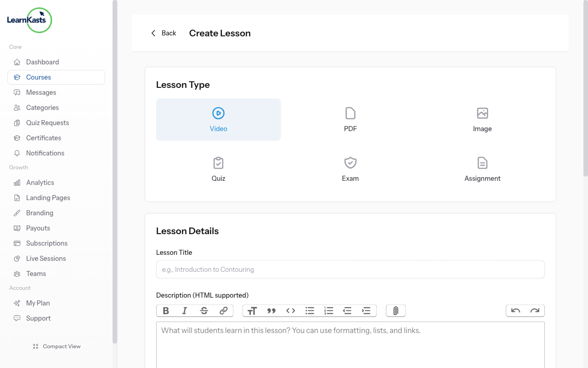Apply italic formatting

pyautogui.click(x=184, y=310)
